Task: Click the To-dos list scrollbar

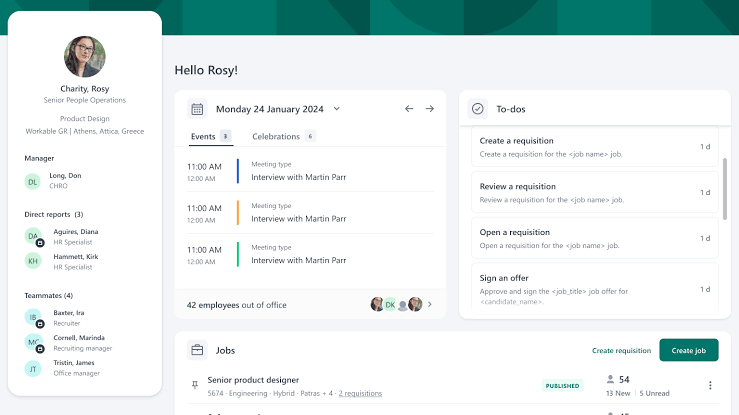Action: click(x=725, y=188)
